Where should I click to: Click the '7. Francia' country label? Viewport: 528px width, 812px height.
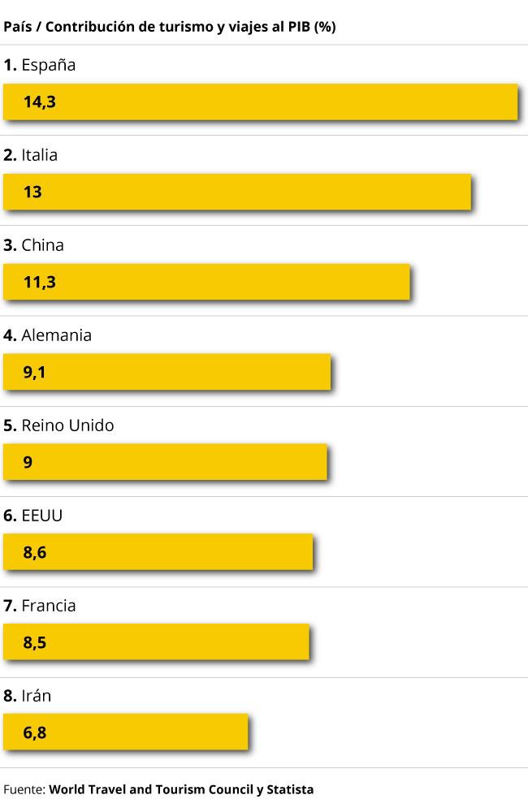(39, 606)
